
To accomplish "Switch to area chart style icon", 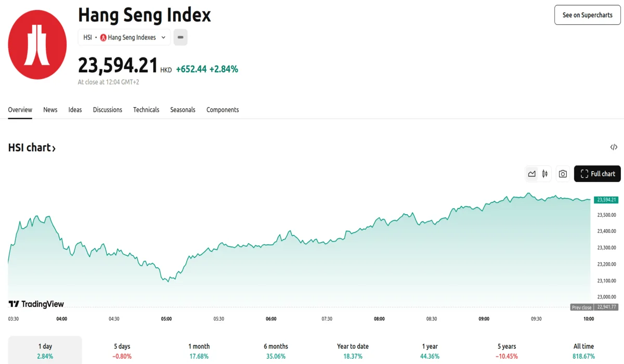I will [531, 174].
